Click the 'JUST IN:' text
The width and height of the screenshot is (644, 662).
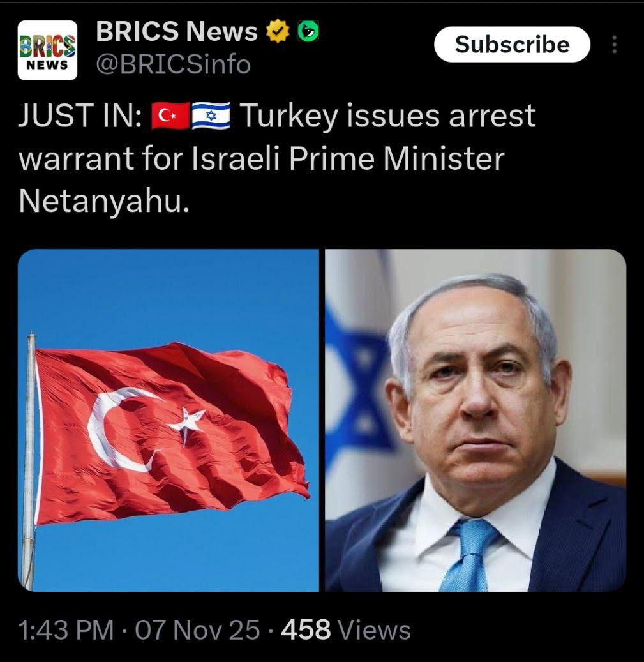[x=80, y=116]
